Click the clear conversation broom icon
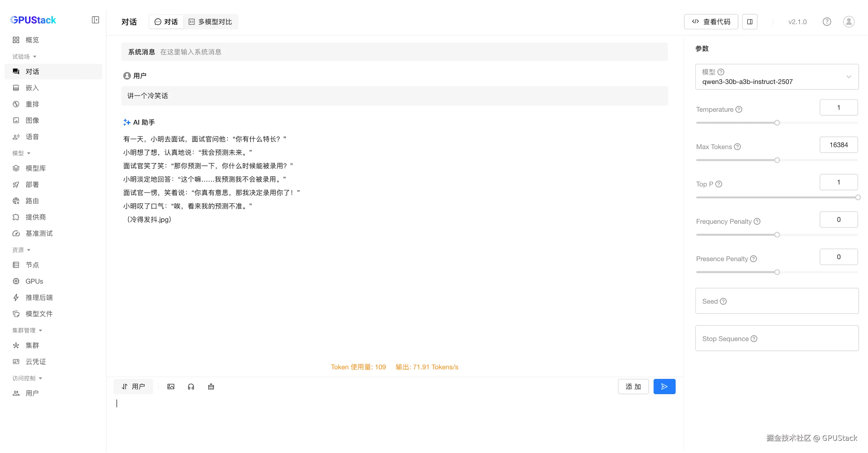The height and width of the screenshot is (453, 868). (x=211, y=387)
